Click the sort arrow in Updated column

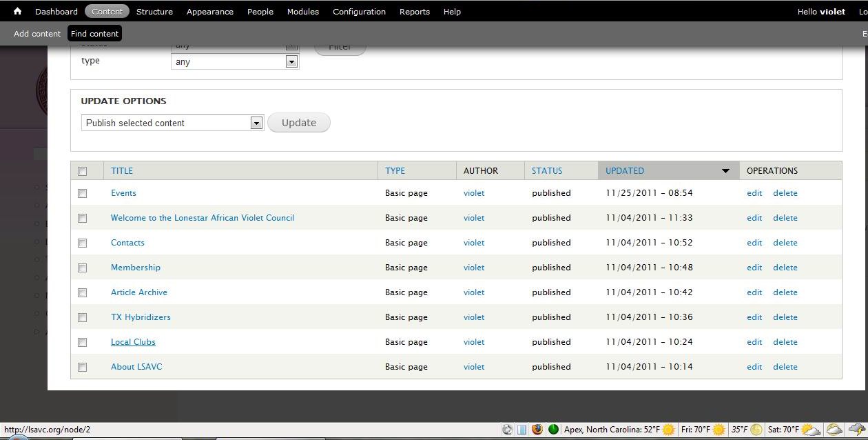coord(725,171)
